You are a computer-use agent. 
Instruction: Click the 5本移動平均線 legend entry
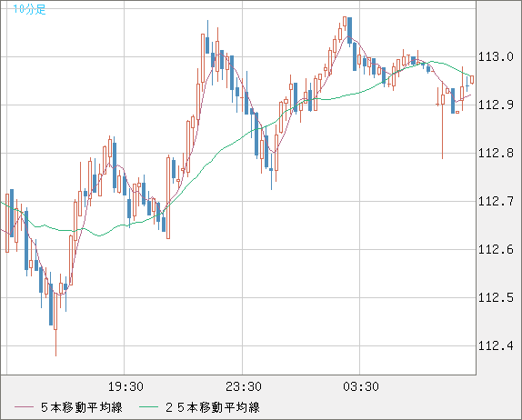tap(82, 407)
